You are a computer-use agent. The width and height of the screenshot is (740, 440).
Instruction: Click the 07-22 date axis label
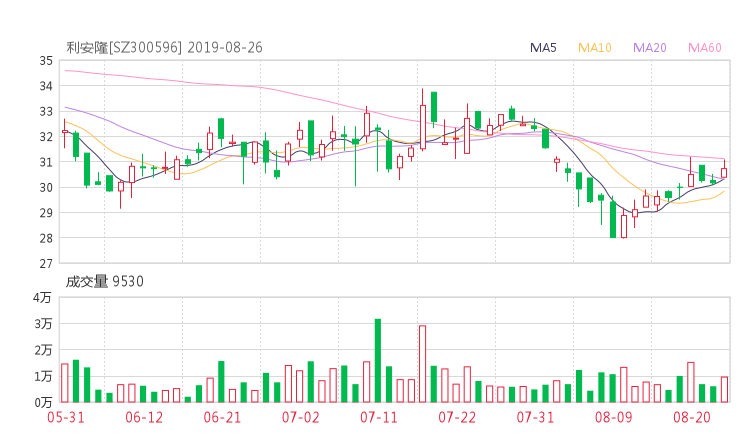457,417
